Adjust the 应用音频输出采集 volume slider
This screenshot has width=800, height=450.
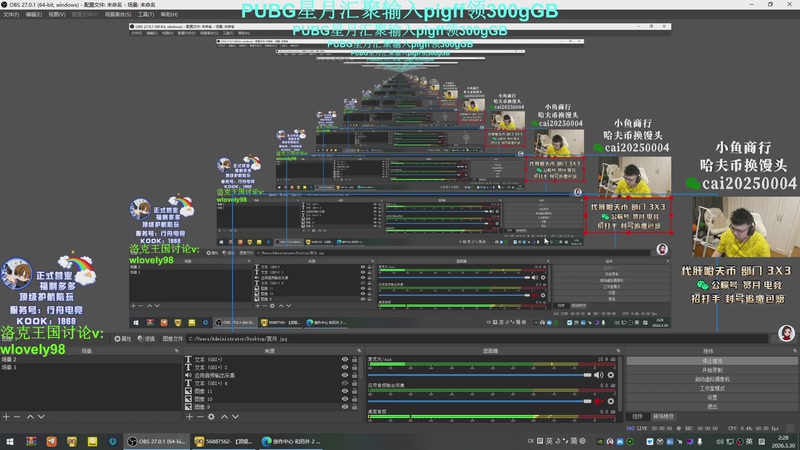[x=480, y=401]
